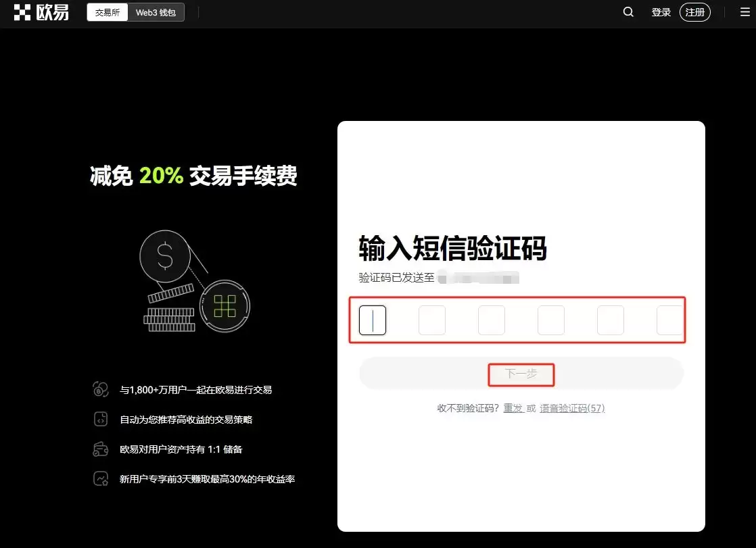Screen dimensions: 756x548
Task: Click the dollar coin illustration graphic
Action: tap(165, 257)
